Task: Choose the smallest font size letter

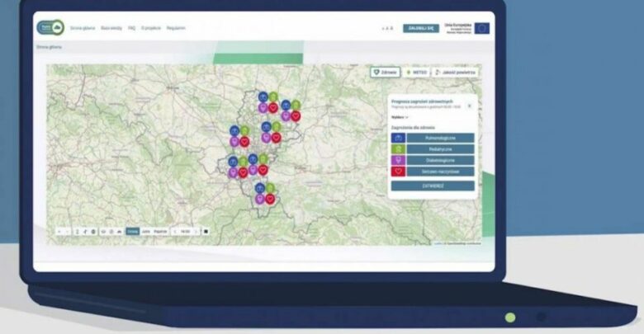Action: 383,29
